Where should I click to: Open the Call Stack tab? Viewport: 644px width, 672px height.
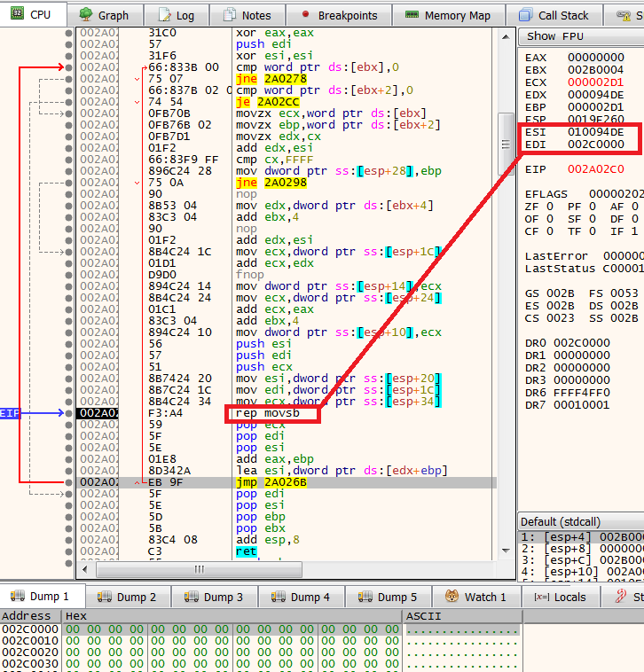[554, 15]
